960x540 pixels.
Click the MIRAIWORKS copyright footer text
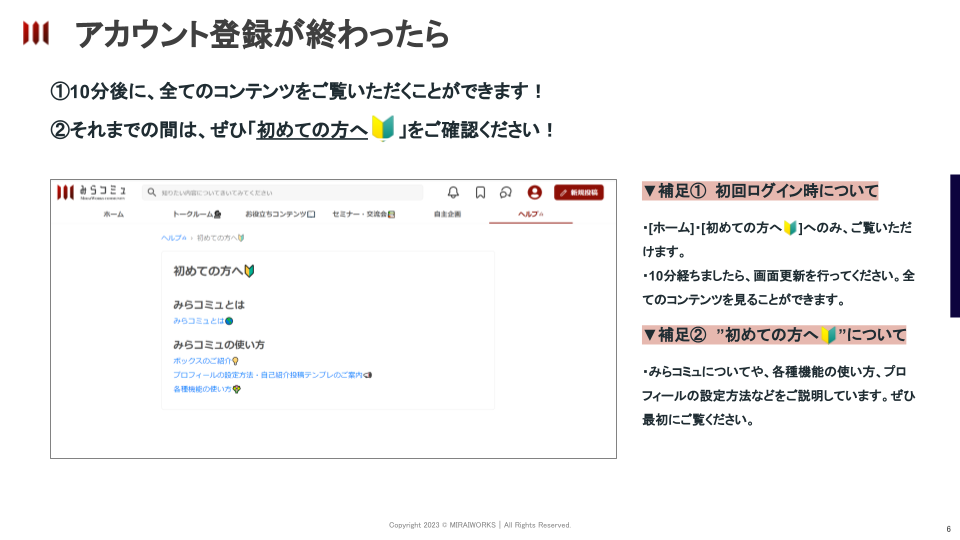coord(480,525)
